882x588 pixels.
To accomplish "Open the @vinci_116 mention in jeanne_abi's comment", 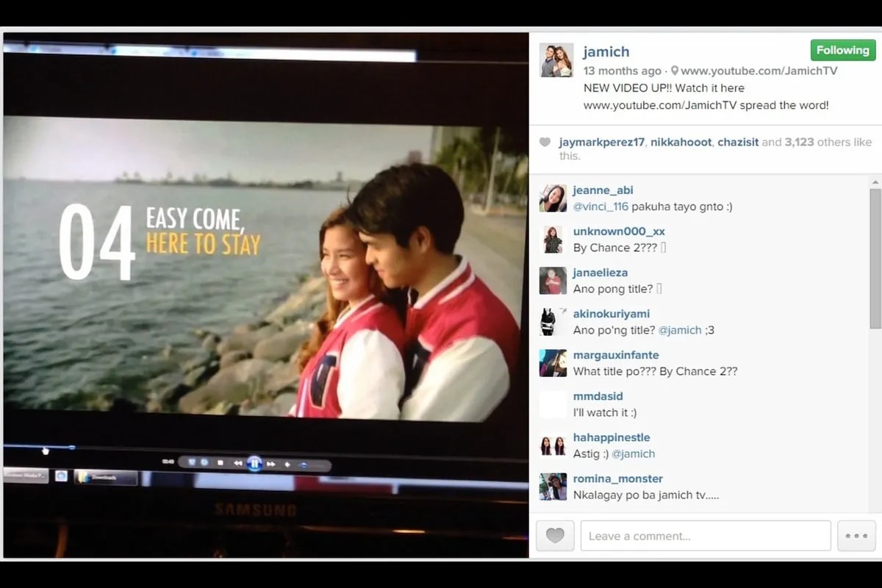I will coord(600,207).
